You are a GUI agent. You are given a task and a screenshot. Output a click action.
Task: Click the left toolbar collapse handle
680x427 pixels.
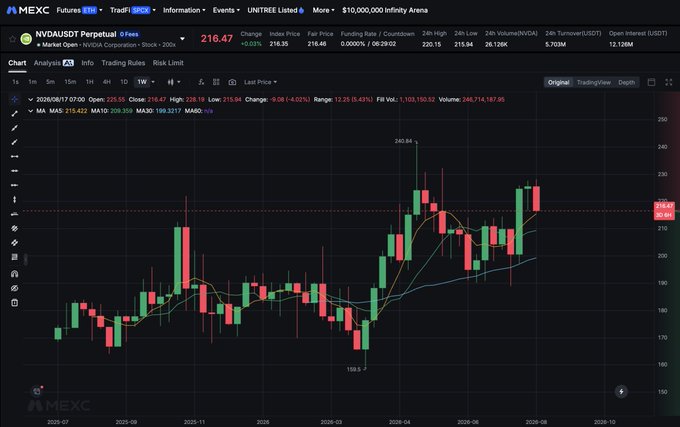(x=26, y=259)
